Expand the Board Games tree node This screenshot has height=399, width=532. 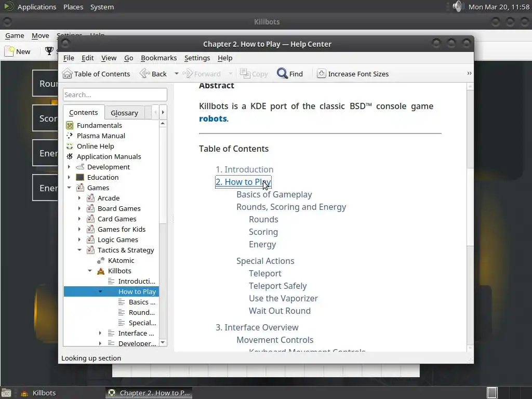point(79,209)
